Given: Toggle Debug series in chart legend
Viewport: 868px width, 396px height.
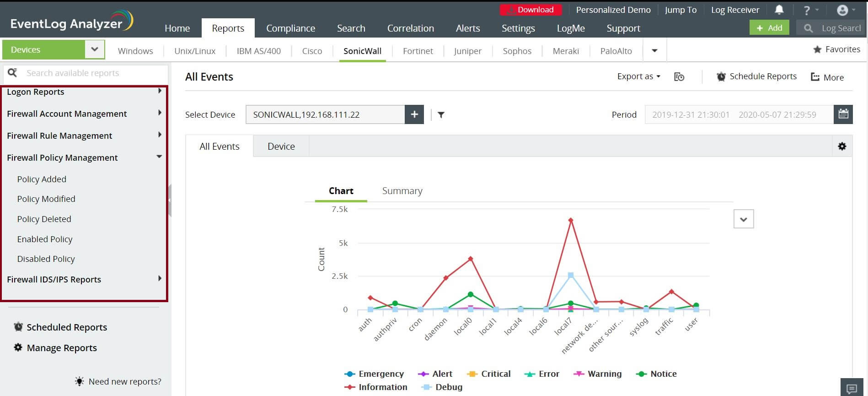Looking at the screenshot, I should (x=442, y=387).
